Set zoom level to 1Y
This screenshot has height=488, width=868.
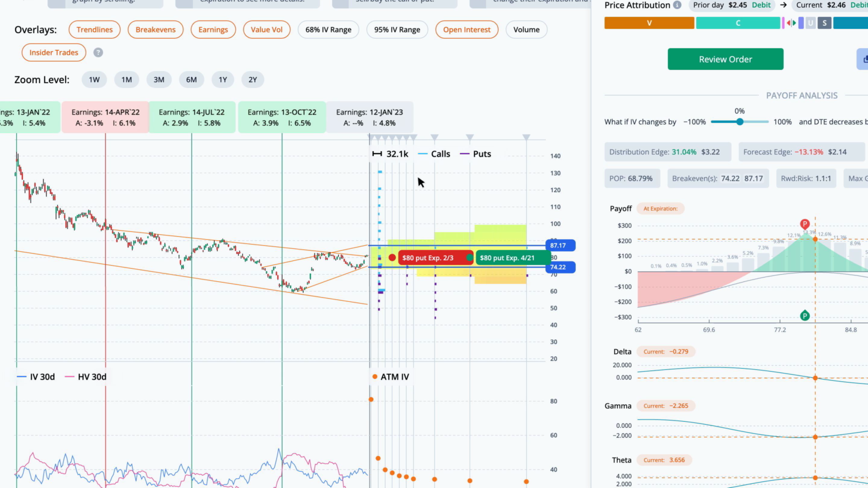pos(222,80)
